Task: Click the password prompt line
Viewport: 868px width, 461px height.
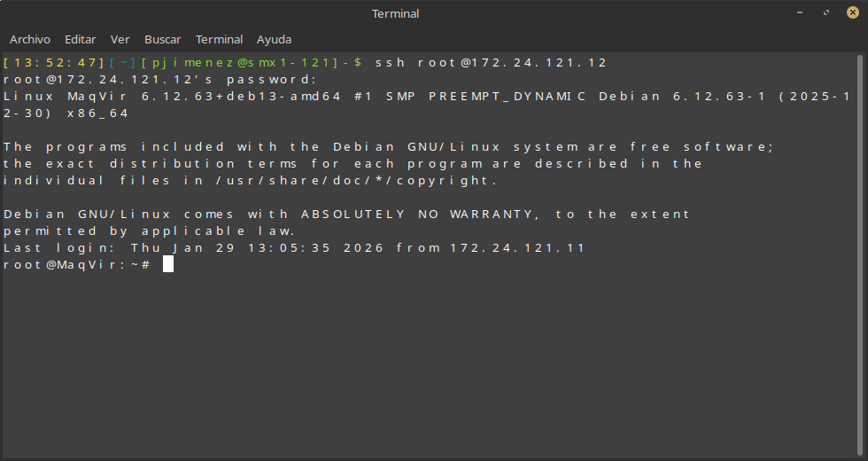Action: 166,80
